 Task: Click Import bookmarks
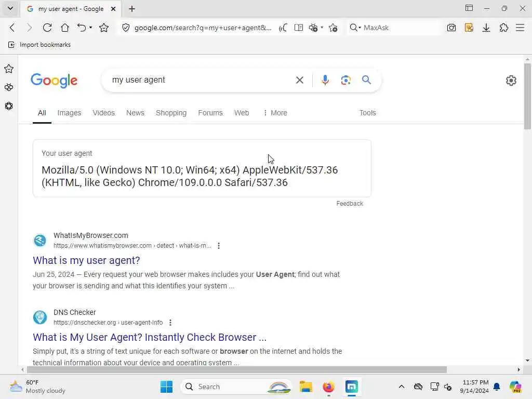point(39,45)
